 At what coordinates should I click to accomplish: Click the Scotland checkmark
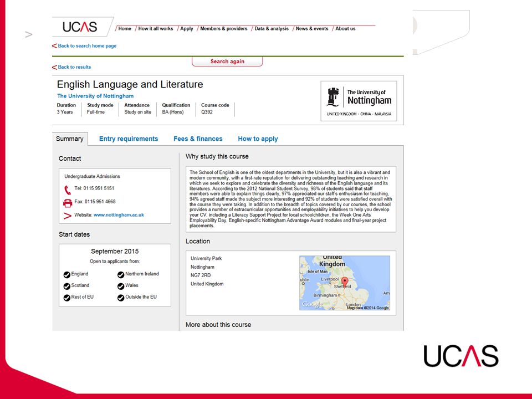coord(67,286)
